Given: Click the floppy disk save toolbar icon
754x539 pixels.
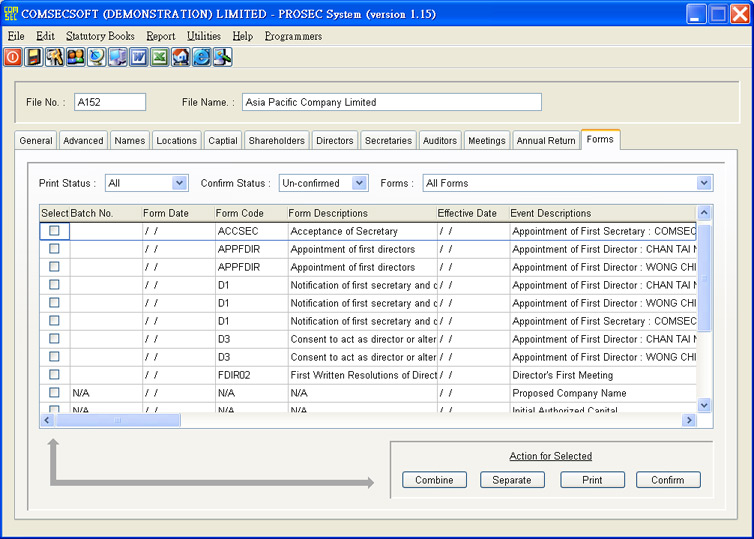Looking at the screenshot, I should (x=34, y=57).
